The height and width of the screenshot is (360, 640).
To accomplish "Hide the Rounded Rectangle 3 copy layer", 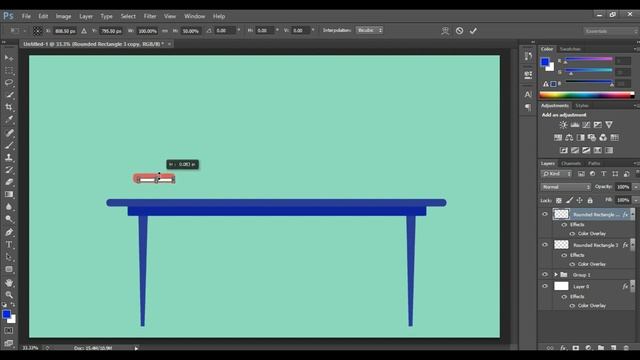I will (545, 214).
